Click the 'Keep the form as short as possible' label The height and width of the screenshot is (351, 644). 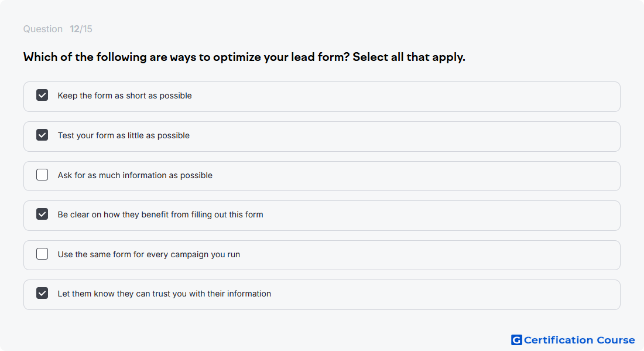tap(125, 96)
